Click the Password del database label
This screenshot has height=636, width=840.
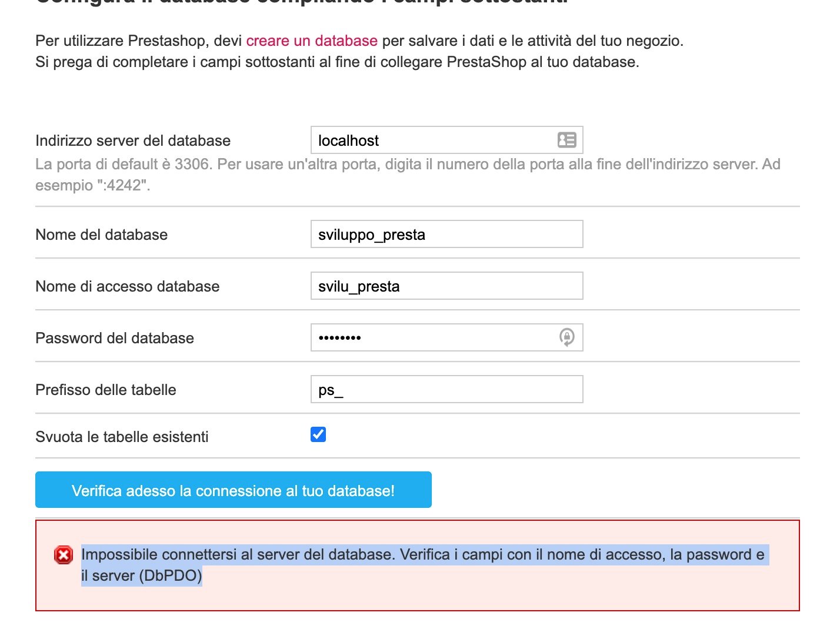click(x=115, y=338)
